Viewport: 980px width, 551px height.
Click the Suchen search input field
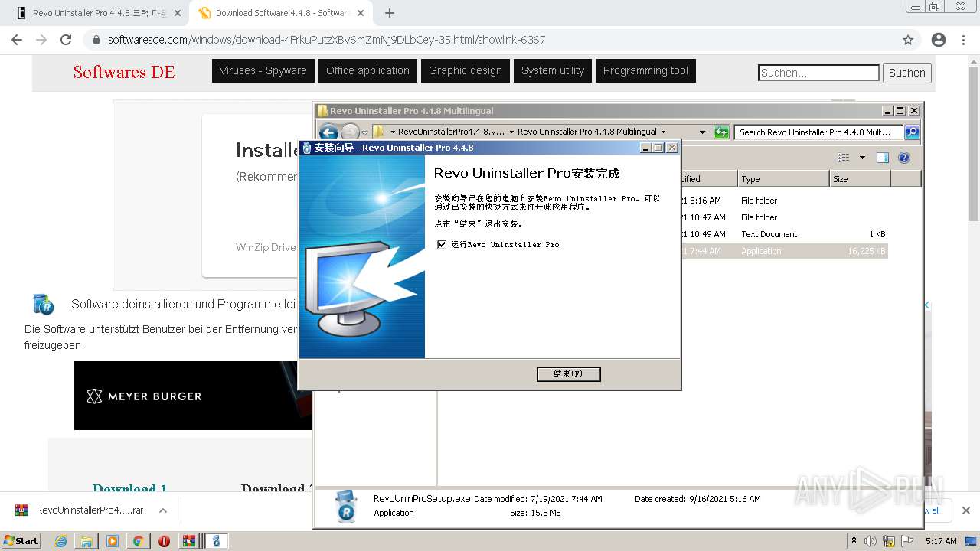tap(818, 73)
